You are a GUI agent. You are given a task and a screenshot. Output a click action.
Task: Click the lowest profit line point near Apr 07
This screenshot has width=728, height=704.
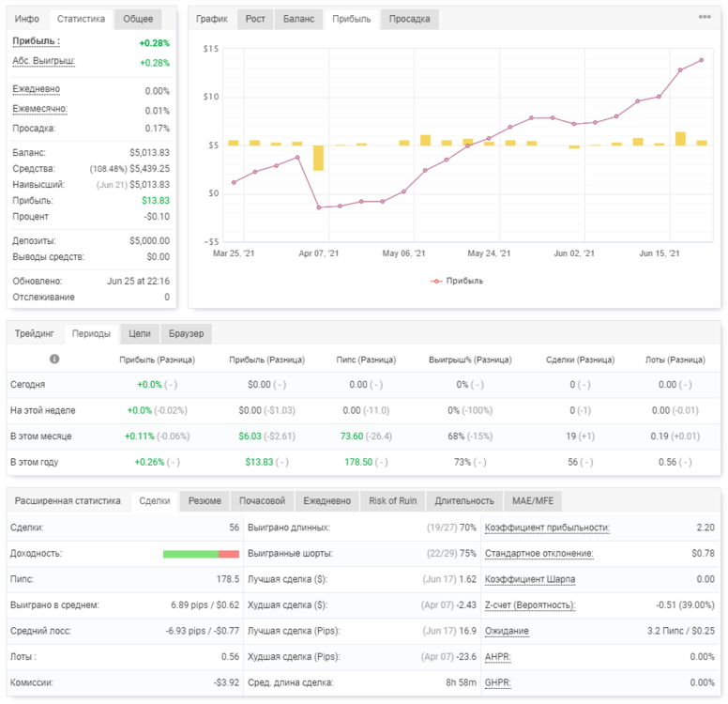[319, 207]
